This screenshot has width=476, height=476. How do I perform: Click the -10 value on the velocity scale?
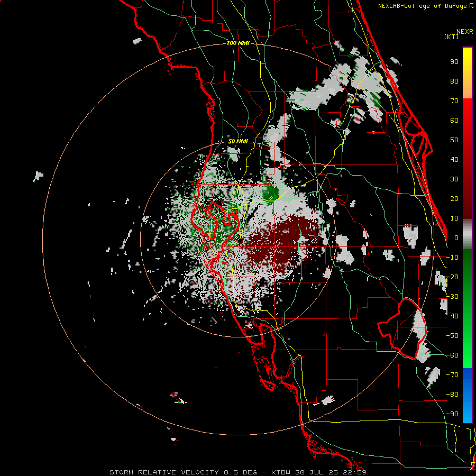point(452,258)
